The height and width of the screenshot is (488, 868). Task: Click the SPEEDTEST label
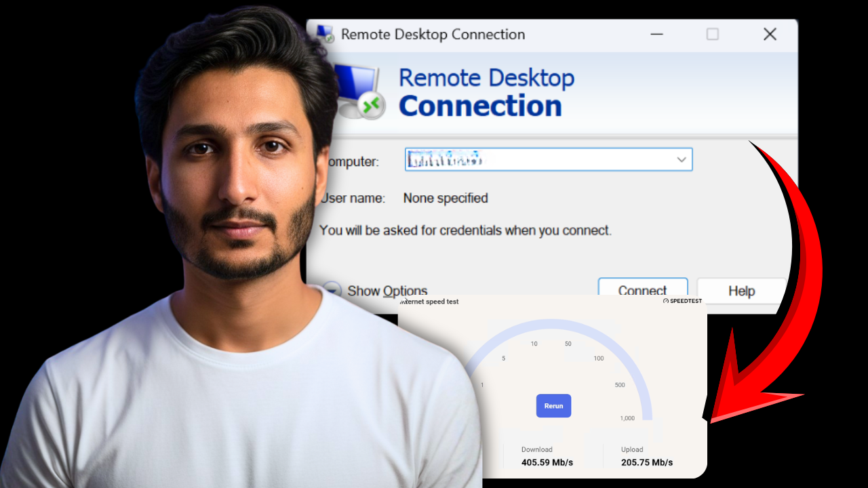(x=686, y=300)
